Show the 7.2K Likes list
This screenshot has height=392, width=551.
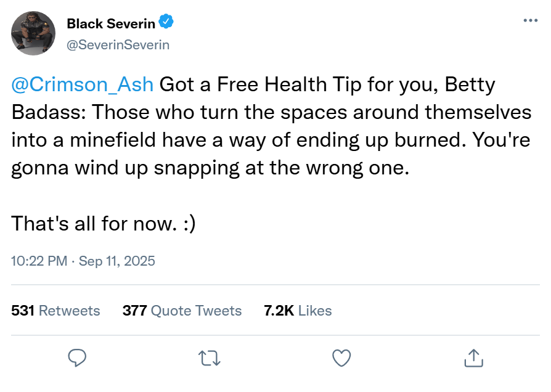tap(298, 311)
